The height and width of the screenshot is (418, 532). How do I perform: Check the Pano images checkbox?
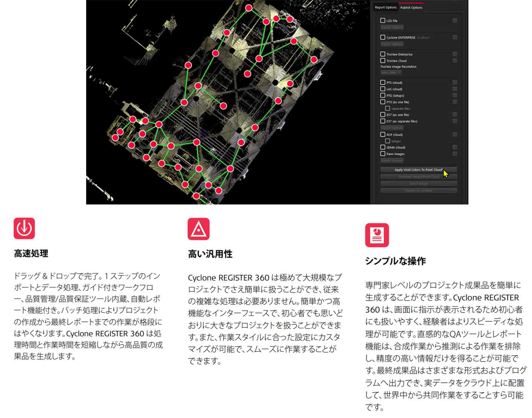coord(383,154)
